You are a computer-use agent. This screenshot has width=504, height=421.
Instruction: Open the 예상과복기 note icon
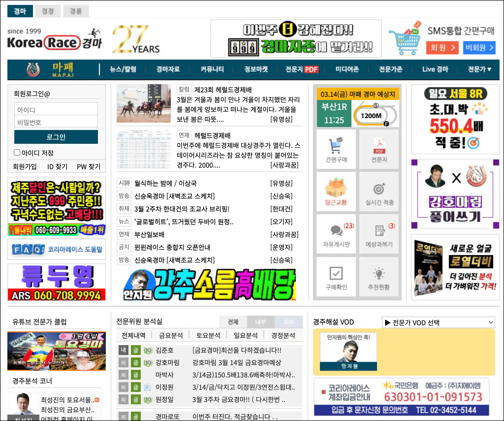379,234
